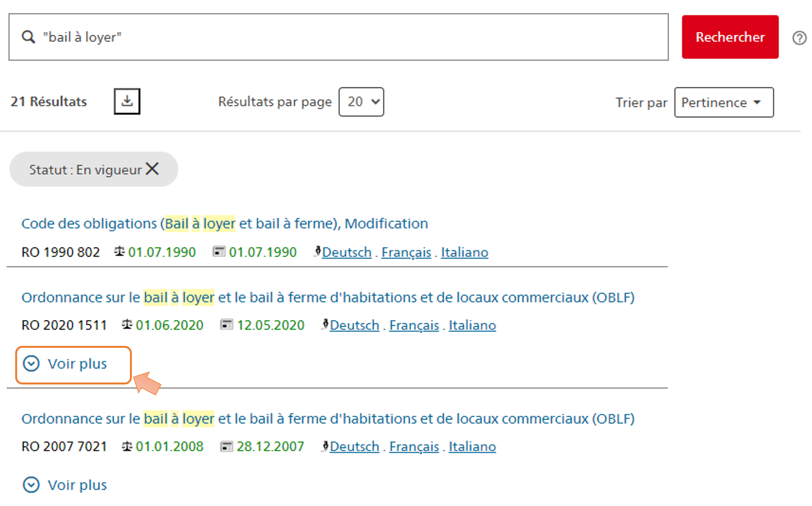
Task: Open the 'Trier par' Pertinence dropdown
Action: click(x=723, y=103)
